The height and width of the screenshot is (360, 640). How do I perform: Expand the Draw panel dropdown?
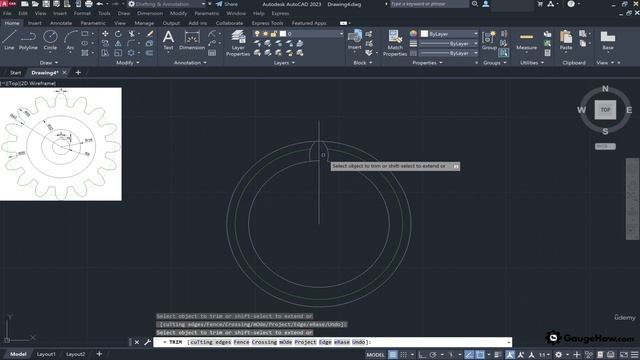49,62
